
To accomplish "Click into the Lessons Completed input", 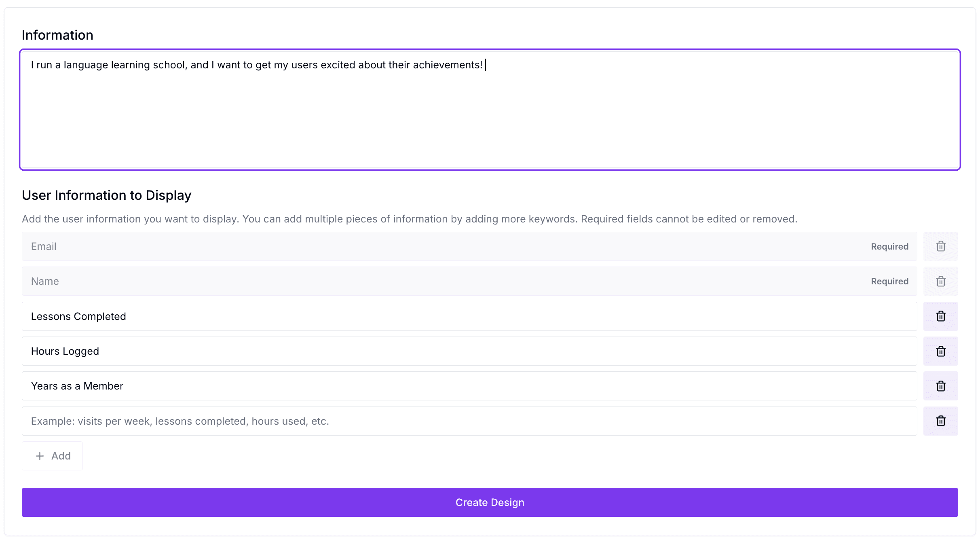I will [x=469, y=316].
